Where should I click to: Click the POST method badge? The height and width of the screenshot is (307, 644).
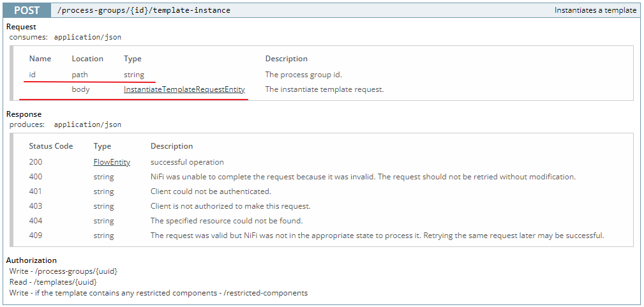point(27,10)
